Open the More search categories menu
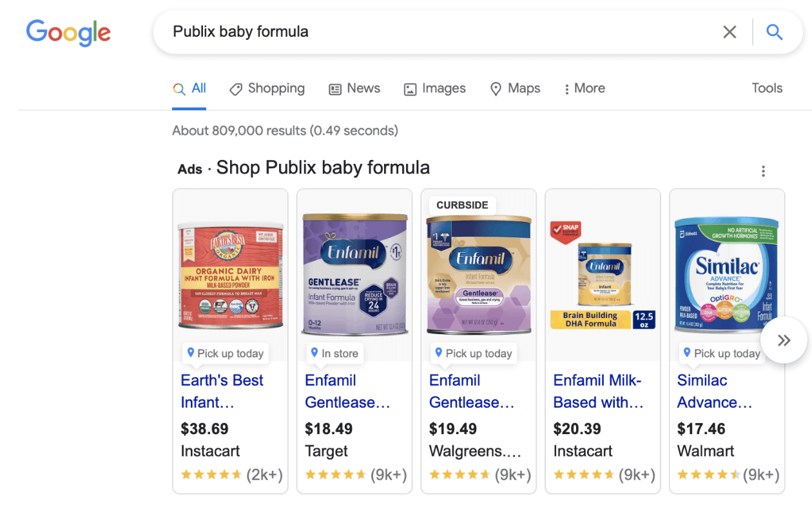 point(583,88)
